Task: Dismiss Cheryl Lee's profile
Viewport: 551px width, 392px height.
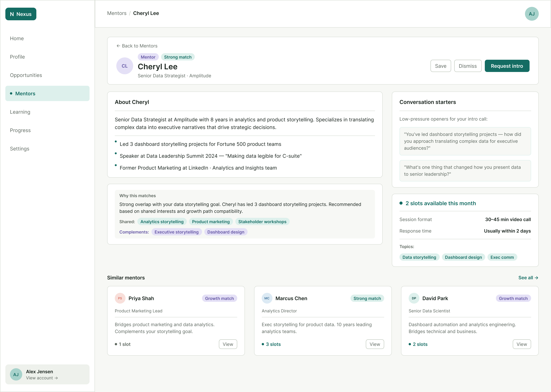Action: point(468,66)
